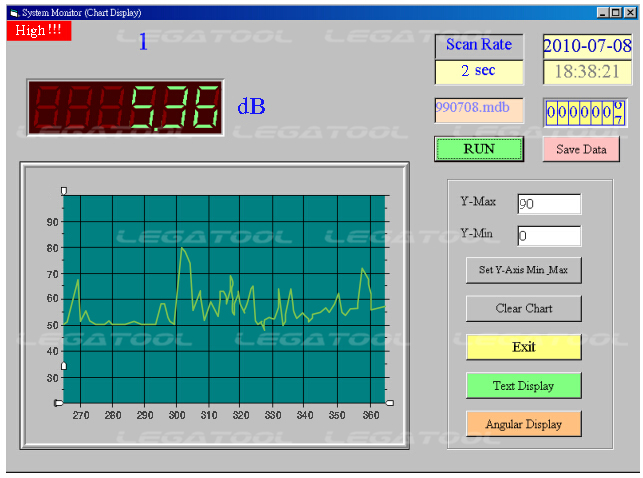Click the time 18:38:21
Image resolution: width=643 pixels, height=478 pixels.
coord(587,72)
